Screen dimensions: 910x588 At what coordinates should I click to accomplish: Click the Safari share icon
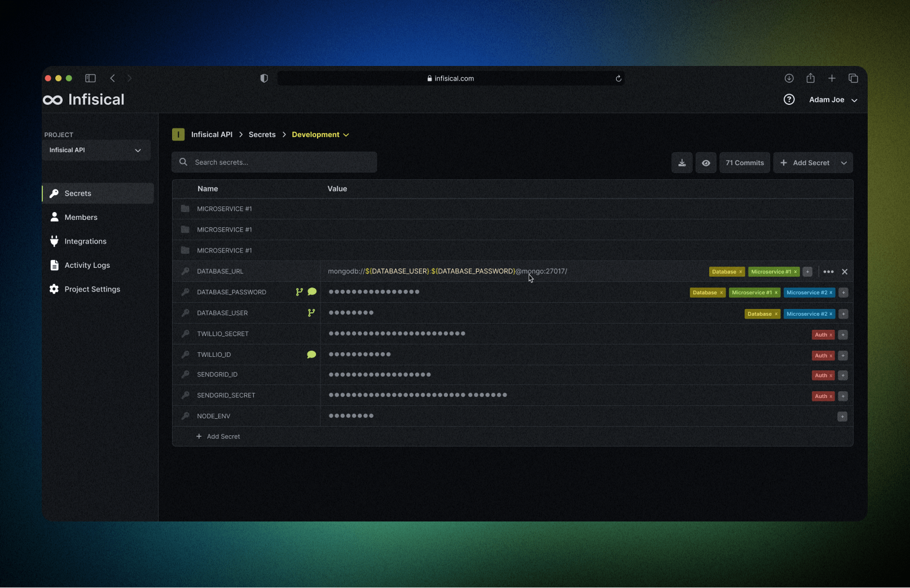pyautogui.click(x=810, y=78)
